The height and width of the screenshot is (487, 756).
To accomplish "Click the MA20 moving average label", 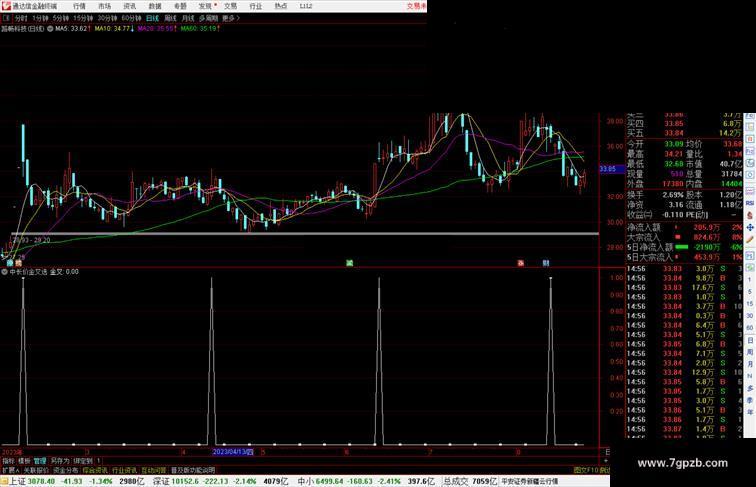I will (157, 29).
